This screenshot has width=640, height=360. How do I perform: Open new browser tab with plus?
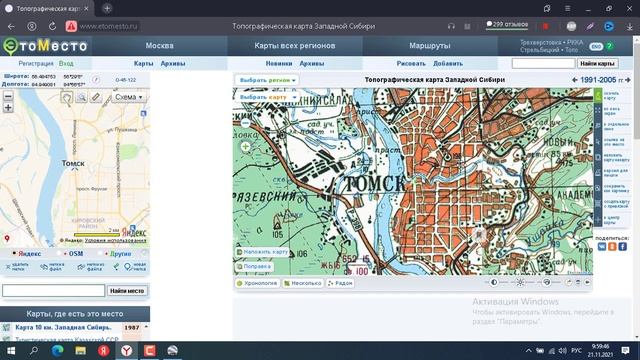click(x=107, y=8)
